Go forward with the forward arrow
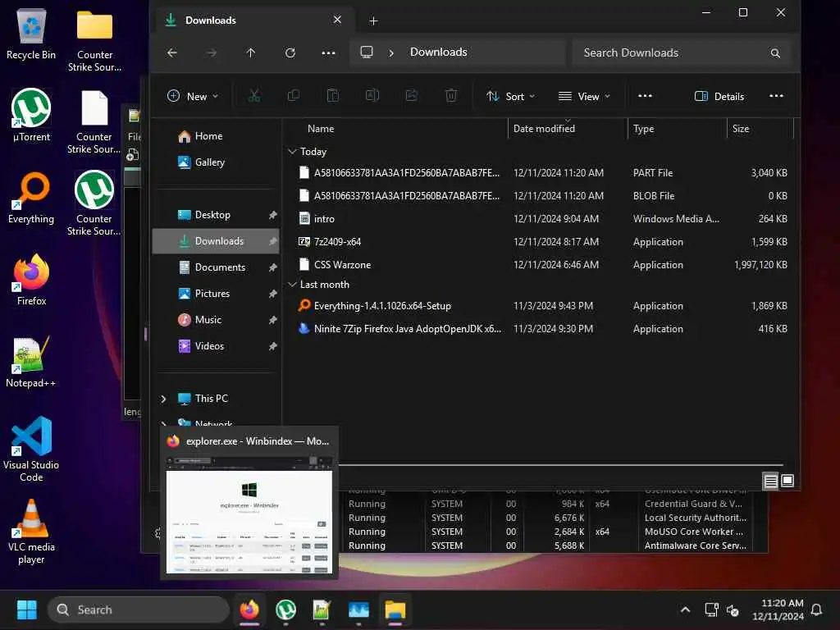 coord(212,52)
